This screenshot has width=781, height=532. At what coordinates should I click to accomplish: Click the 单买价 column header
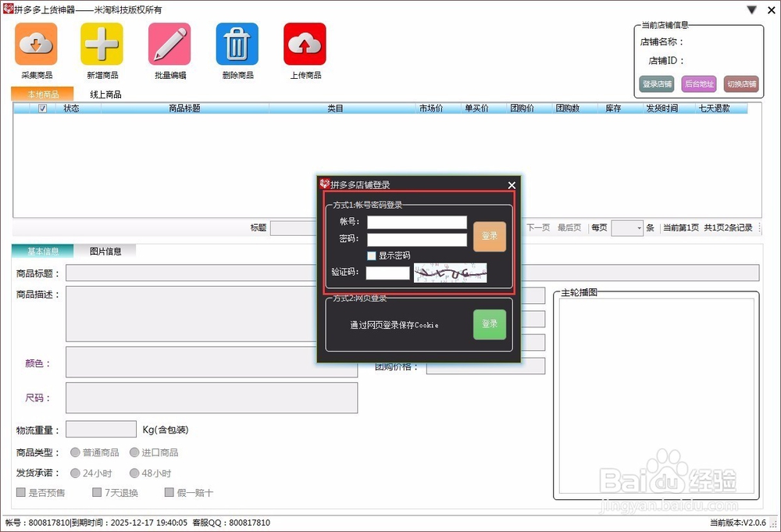click(476, 108)
